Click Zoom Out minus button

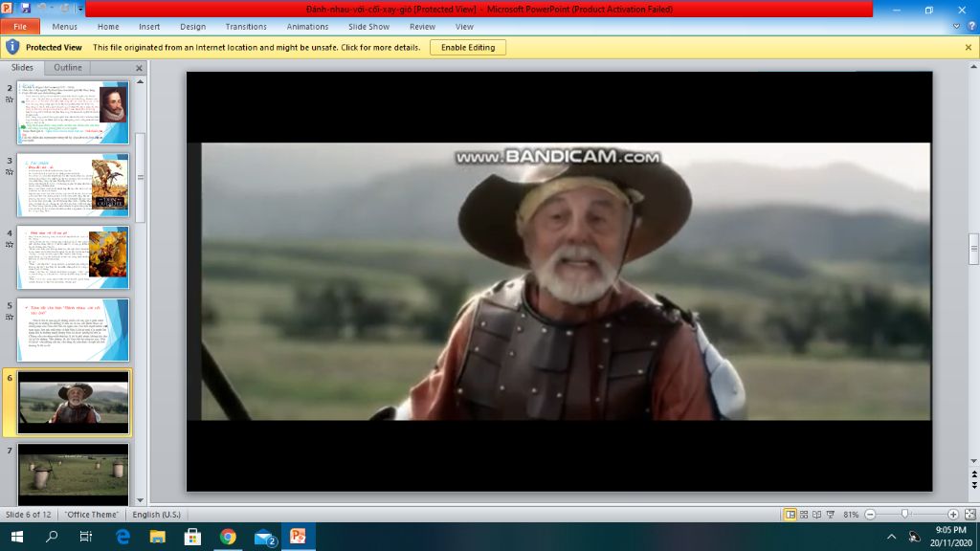(870, 514)
